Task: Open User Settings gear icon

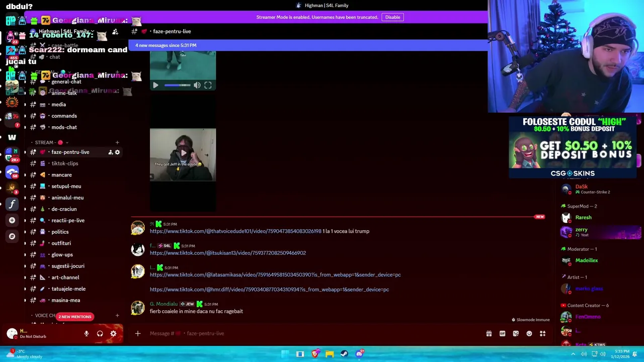Action: 113,333
